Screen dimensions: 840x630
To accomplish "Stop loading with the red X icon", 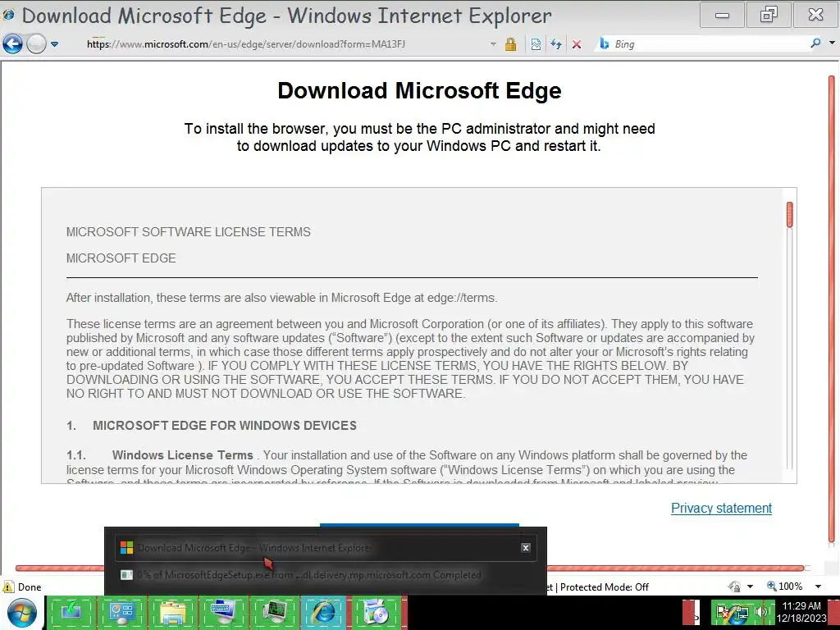I will tap(577, 44).
